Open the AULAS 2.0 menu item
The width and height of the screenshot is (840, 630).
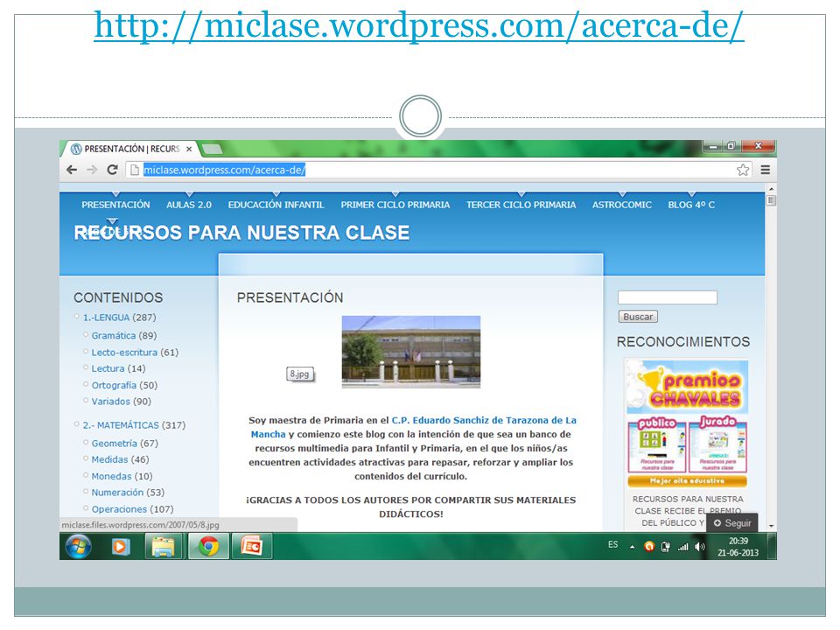pos(189,205)
